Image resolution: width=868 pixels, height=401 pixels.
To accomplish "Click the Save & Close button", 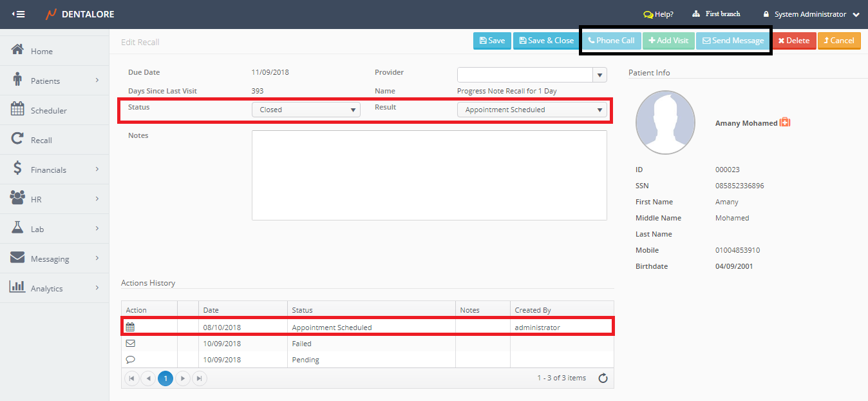I will point(546,41).
